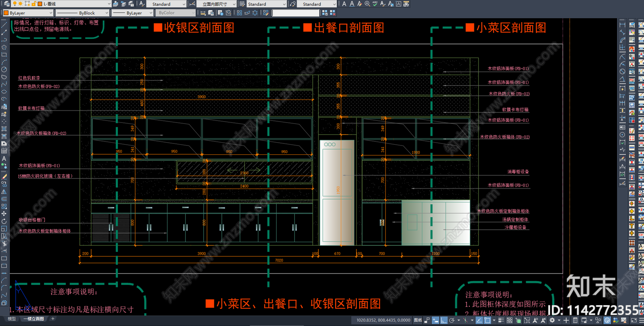Click the orange ByLayer color square
This screenshot has height=326, width=644.
[x=6, y=13]
